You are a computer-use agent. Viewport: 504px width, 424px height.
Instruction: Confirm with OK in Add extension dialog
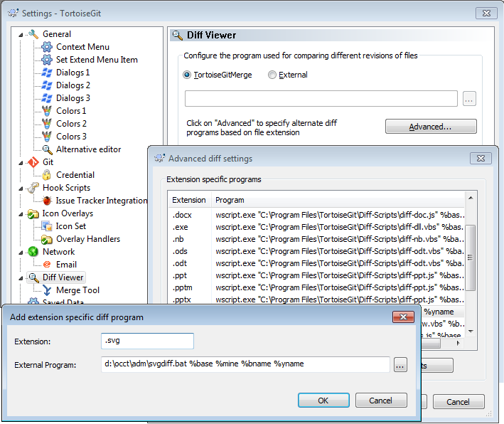point(323,401)
